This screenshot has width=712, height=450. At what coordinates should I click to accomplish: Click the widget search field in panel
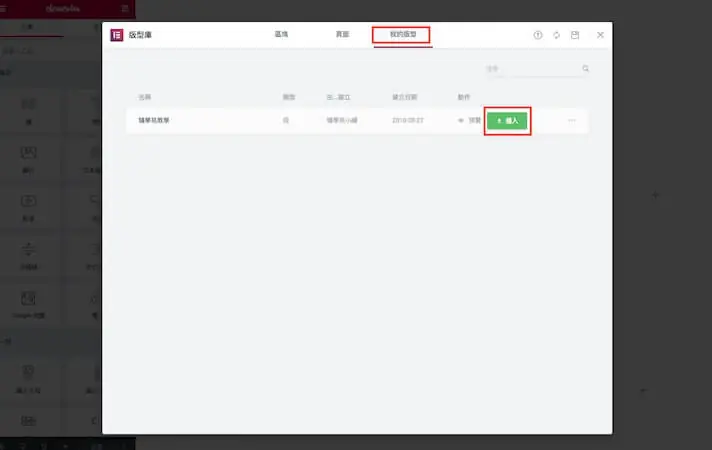(50, 51)
